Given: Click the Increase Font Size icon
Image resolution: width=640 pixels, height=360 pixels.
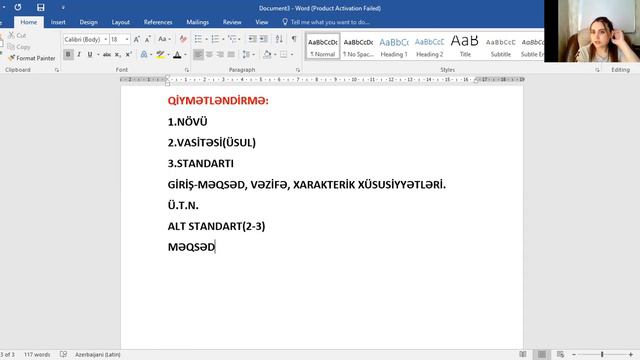Looking at the screenshot, I should pos(137,39).
